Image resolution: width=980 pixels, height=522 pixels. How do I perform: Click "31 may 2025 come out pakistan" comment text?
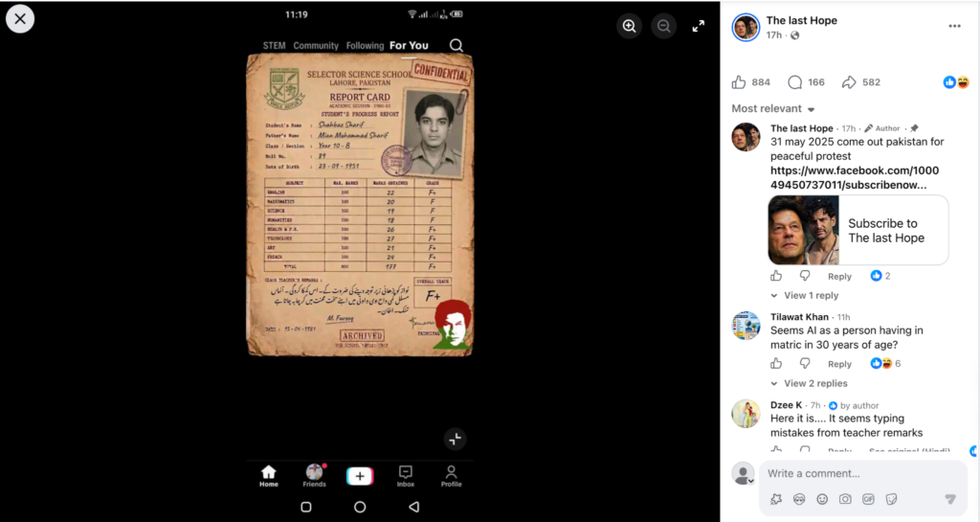coord(857,148)
